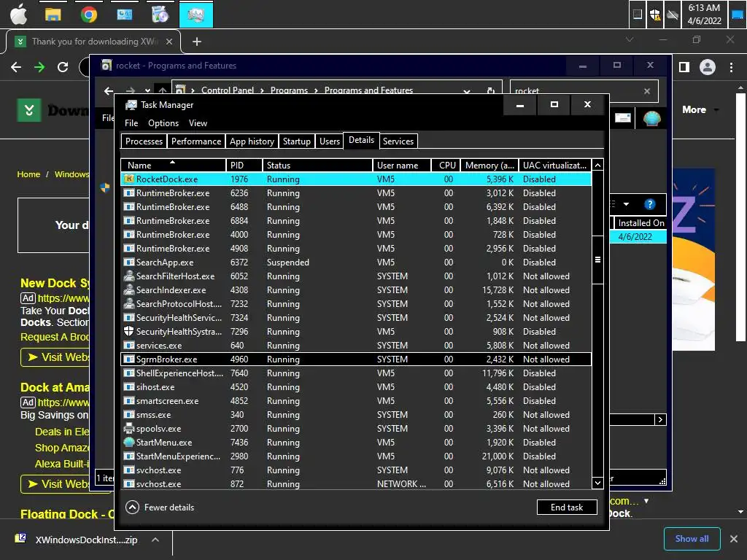
Task: Refresh the Programs and Features address bar
Action: pos(491,90)
